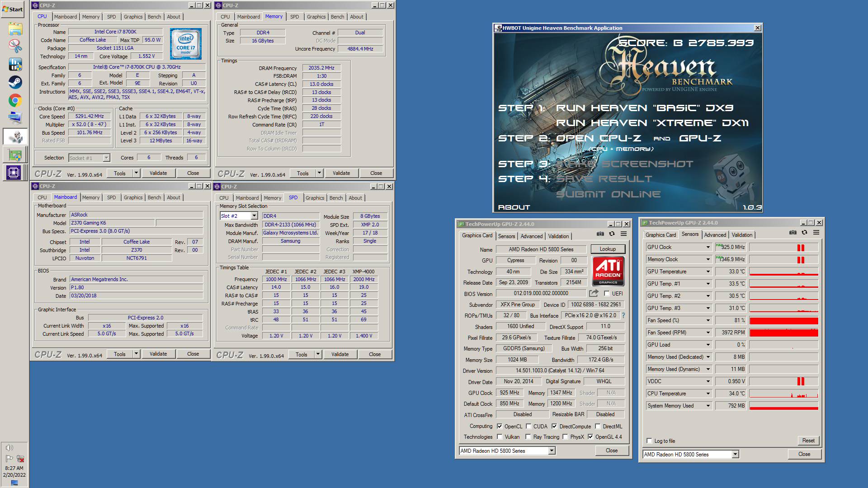868x488 pixels.
Task: Click the Core Speed value 5291.42 MHz
Action: click(x=90, y=116)
